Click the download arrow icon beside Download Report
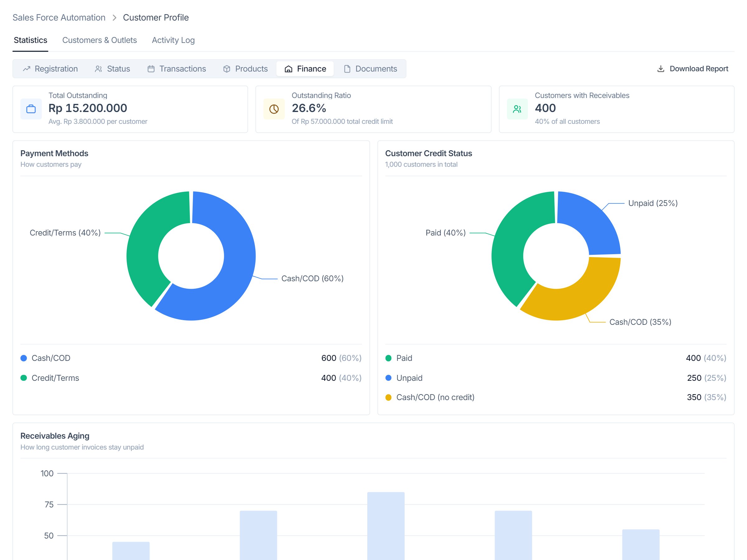 pos(660,69)
